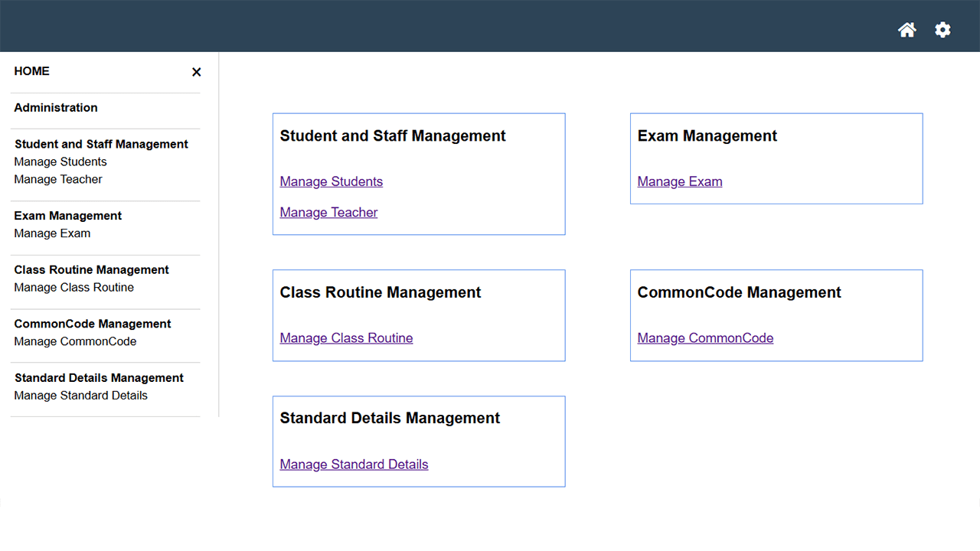Follow the Manage Standard Details card link
The image size is (980, 551).
pos(354,465)
